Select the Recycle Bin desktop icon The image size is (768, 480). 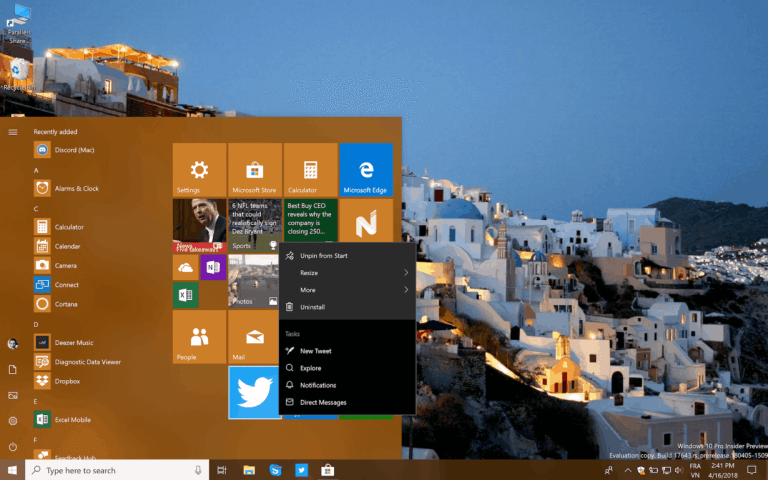19,74
